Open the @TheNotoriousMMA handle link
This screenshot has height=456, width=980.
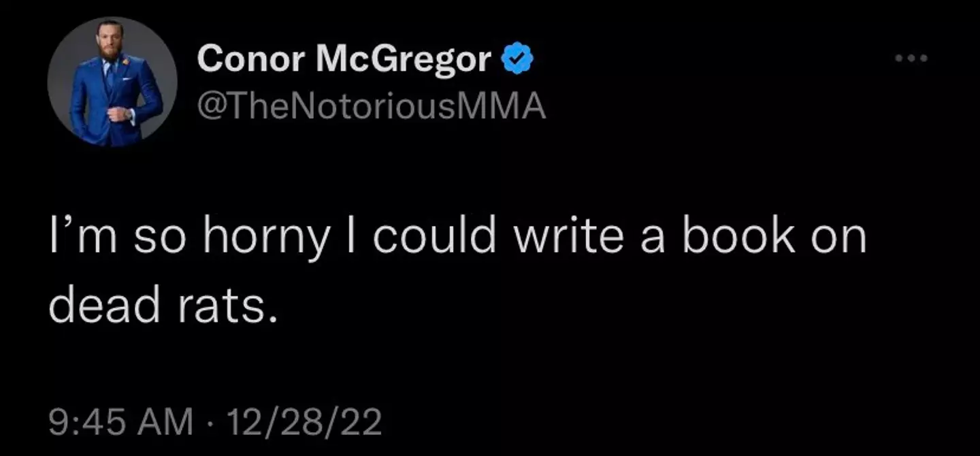tap(372, 105)
